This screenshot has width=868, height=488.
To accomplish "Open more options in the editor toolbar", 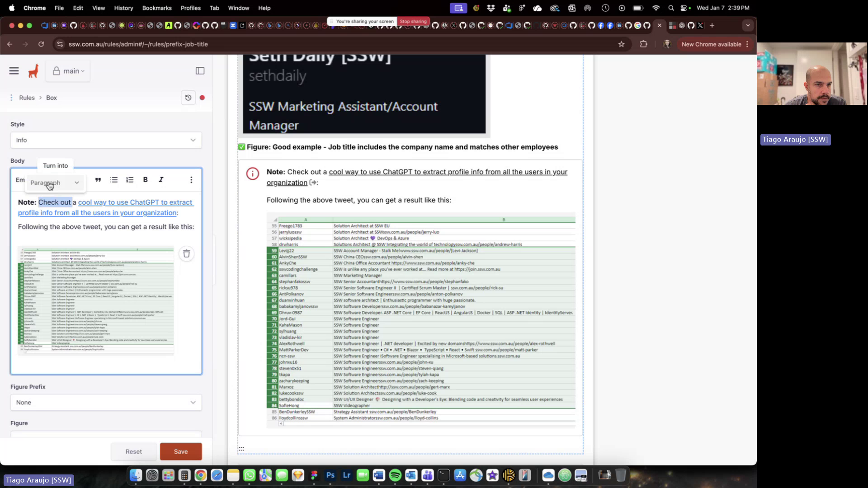I will (x=191, y=180).
